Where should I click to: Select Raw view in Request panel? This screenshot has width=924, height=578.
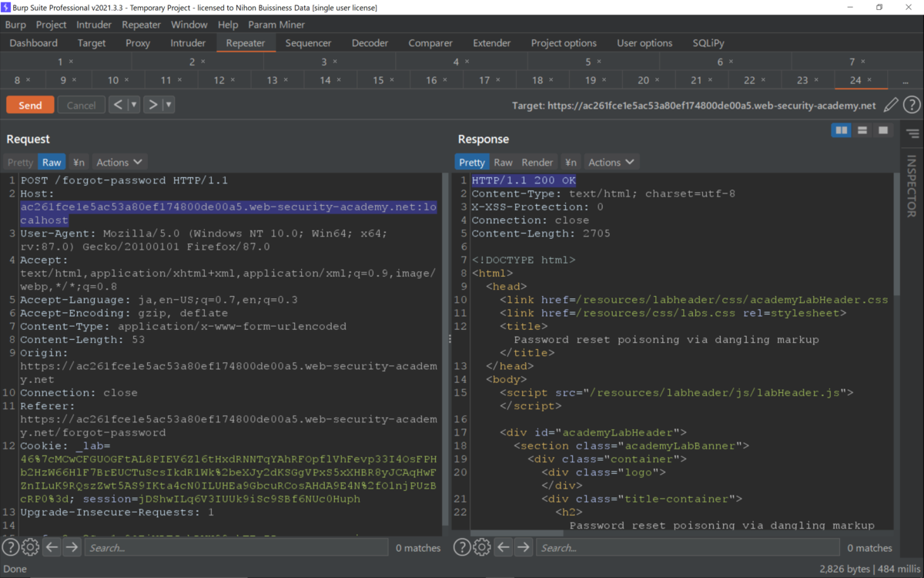pyautogui.click(x=52, y=162)
